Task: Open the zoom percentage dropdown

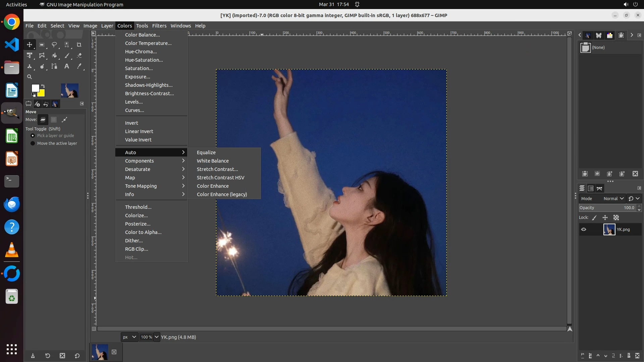Action: 157,337
